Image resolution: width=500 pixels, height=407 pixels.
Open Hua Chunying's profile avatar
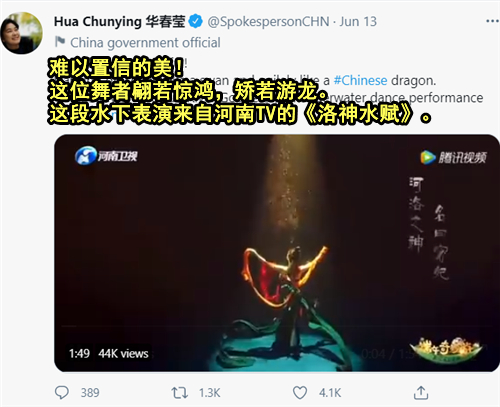pos(22,33)
